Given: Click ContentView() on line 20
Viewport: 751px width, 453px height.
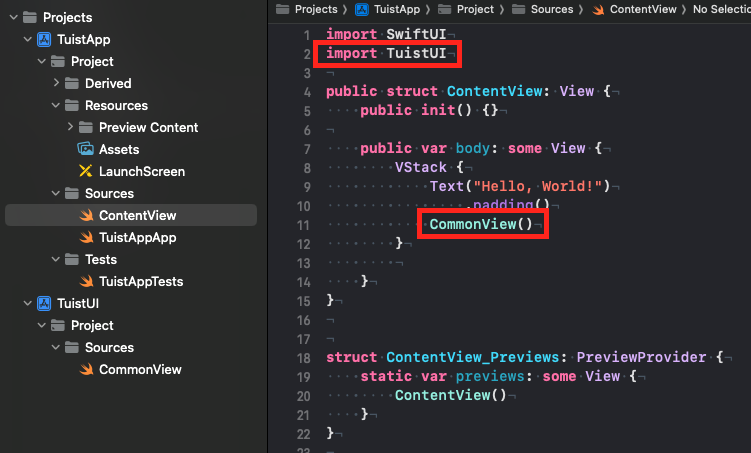Looking at the screenshot, I should point(450,395).
